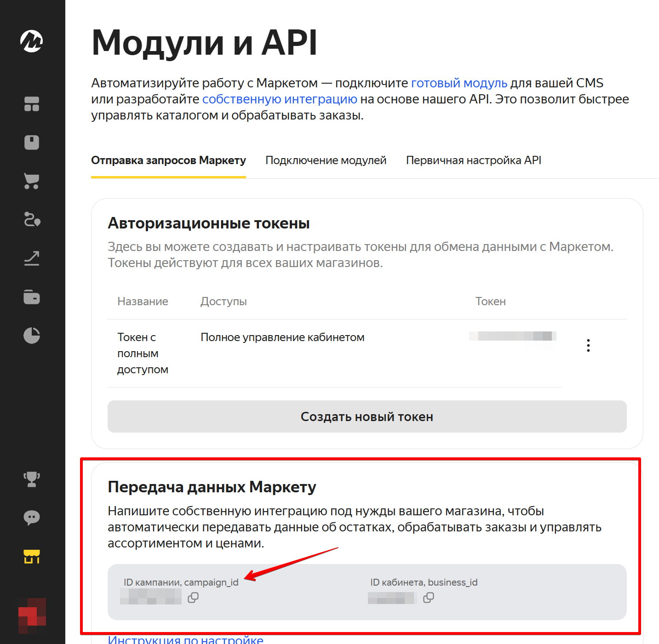Click the Токен с полным доступом name cell
Screen dimensions: 659x644
pos(143,353)
